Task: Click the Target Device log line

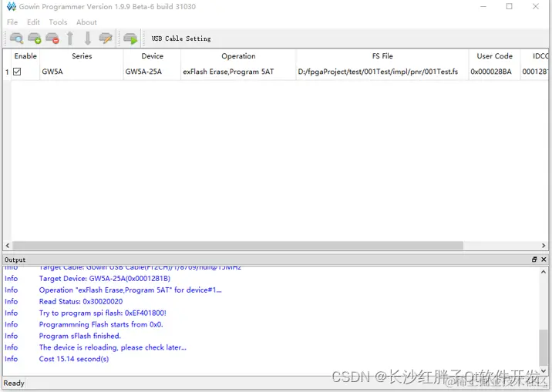Action: 105,279
